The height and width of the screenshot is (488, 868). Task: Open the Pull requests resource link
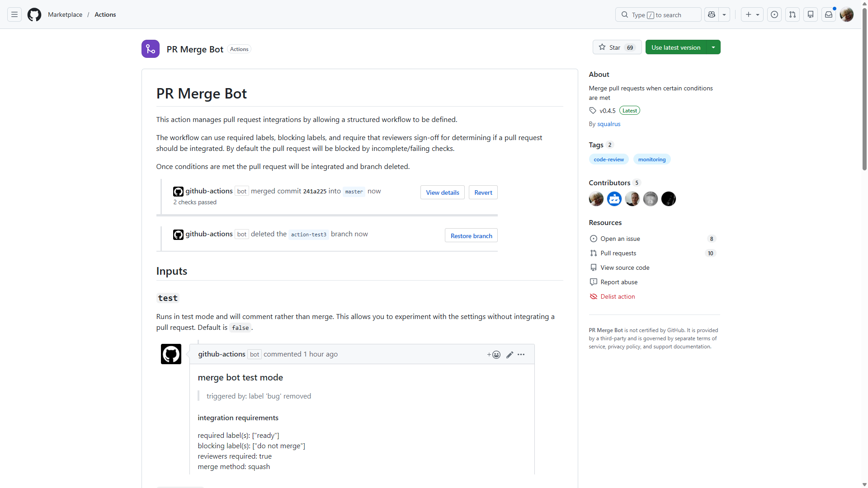618,253
